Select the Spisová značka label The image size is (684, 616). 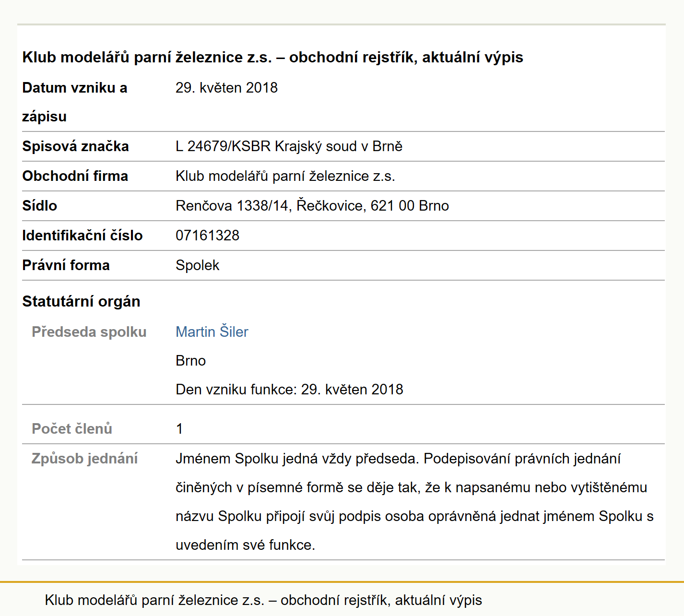point(75,146)
